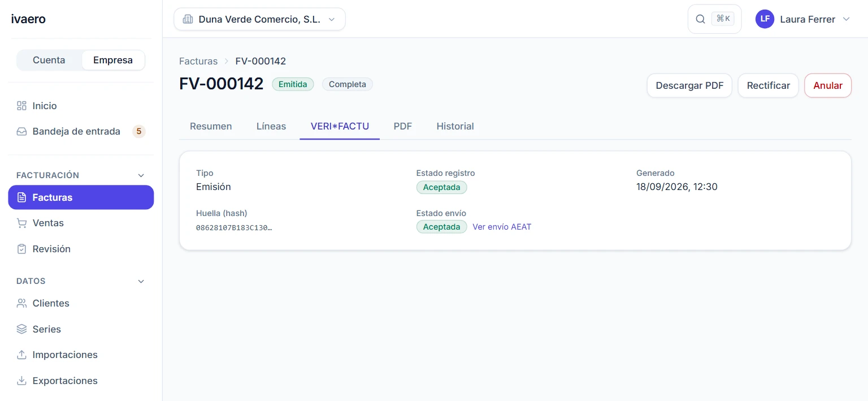Collapse the FACTURACIÓN sidebar section
The height and width of the screenshot is (401, 868).
[141, 175]
